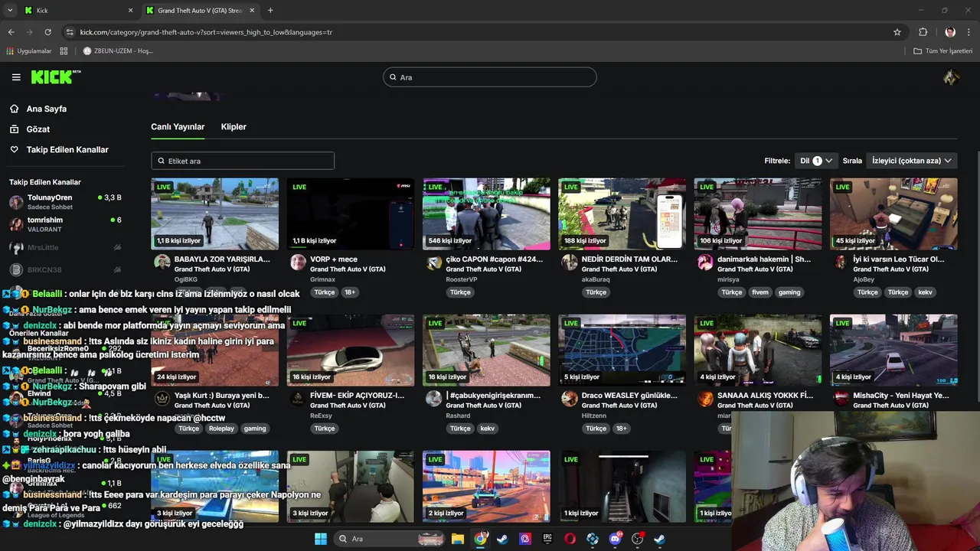Open Hiitzenn channel avatar
The image size is (980, 551).
point(570,399)
